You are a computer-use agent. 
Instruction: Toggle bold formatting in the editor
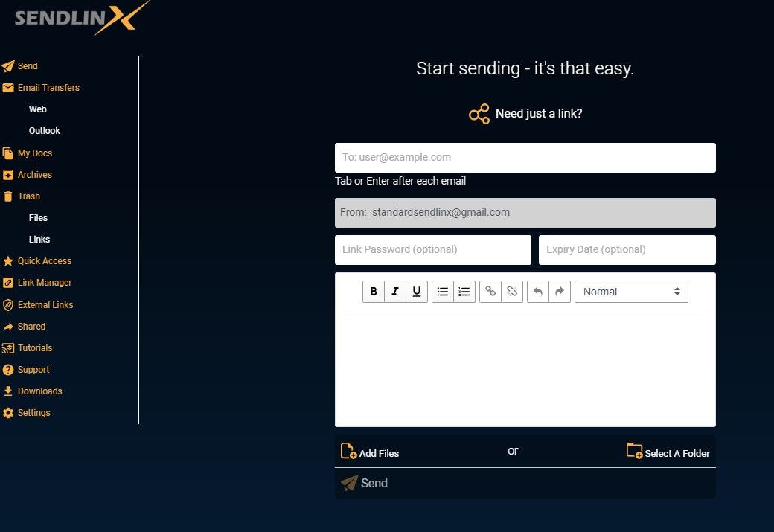[374, 291]
